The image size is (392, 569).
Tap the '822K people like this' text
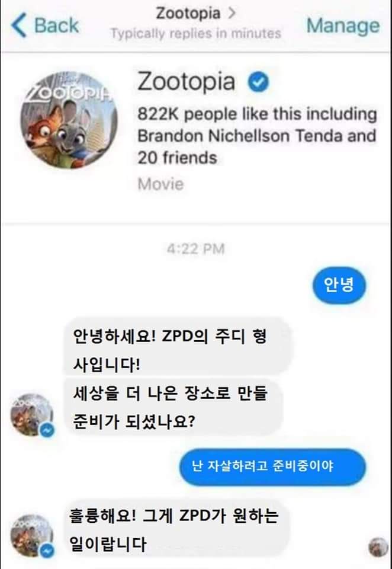coord(257,136)
